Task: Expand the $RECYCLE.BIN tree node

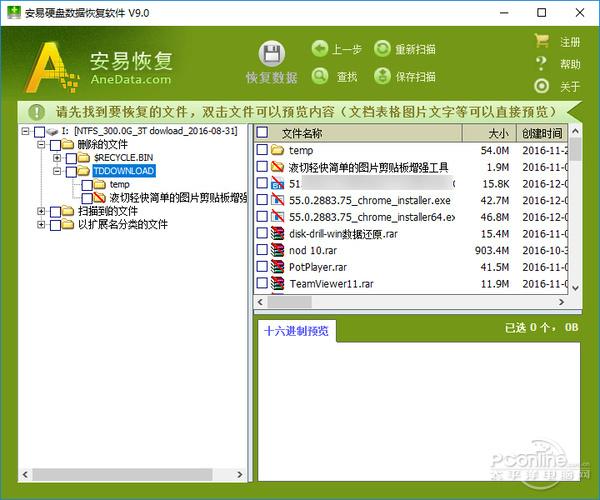Action: pos(57,158)
